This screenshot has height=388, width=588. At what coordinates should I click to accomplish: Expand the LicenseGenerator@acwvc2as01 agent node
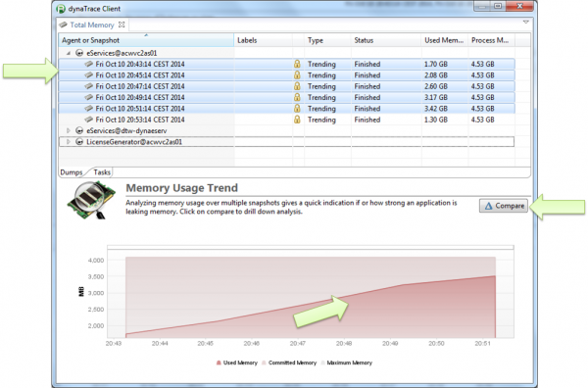coord(69,142)
